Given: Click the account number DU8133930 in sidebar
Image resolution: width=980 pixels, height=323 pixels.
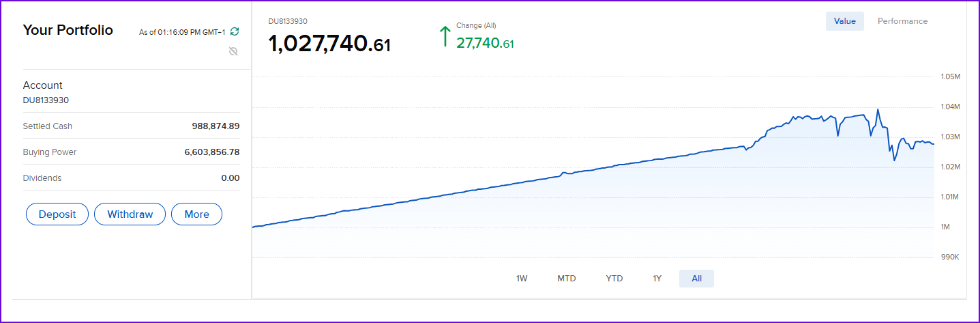Looking at the screenshot, I should (x=46, y=100).
